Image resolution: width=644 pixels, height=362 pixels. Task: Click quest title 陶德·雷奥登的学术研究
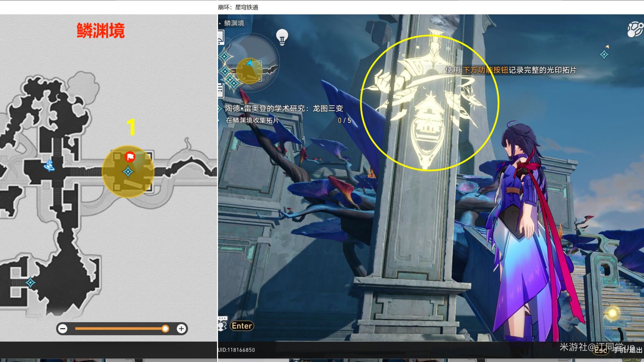click(284, 108)
